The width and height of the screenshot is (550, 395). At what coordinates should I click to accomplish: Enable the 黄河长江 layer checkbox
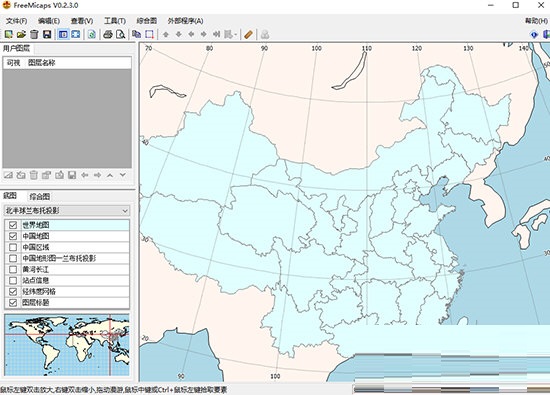[13, 269]
